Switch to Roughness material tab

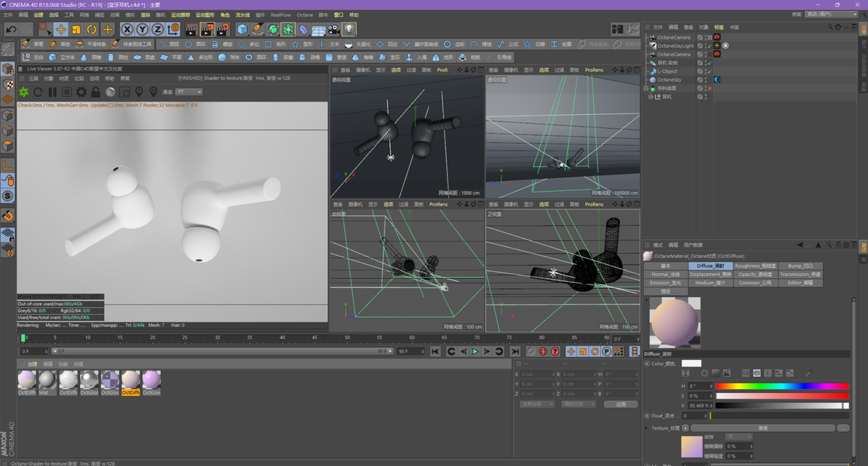tap(755, 266)
